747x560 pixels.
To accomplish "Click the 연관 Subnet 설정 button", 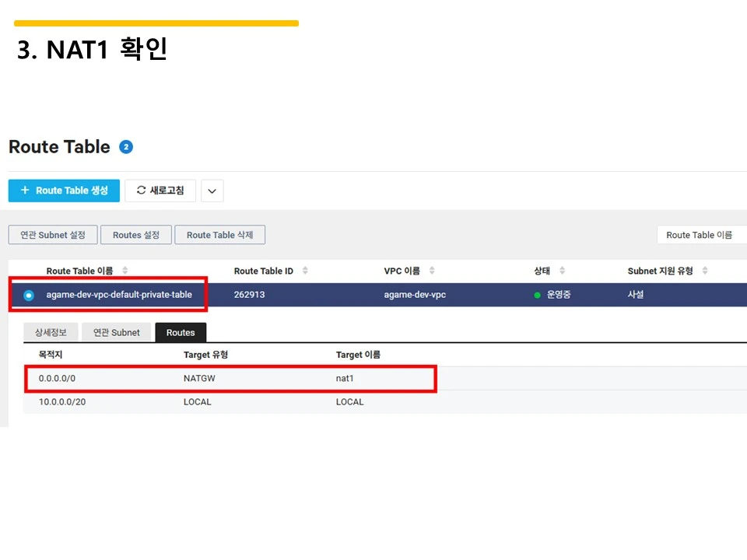I will (52, 234).
